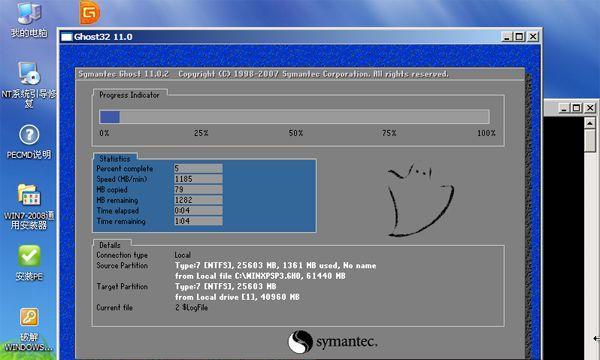Open the 安装PE green checkmark icon
This screenshot has height=360, width=600.
(x=29, y=263)
